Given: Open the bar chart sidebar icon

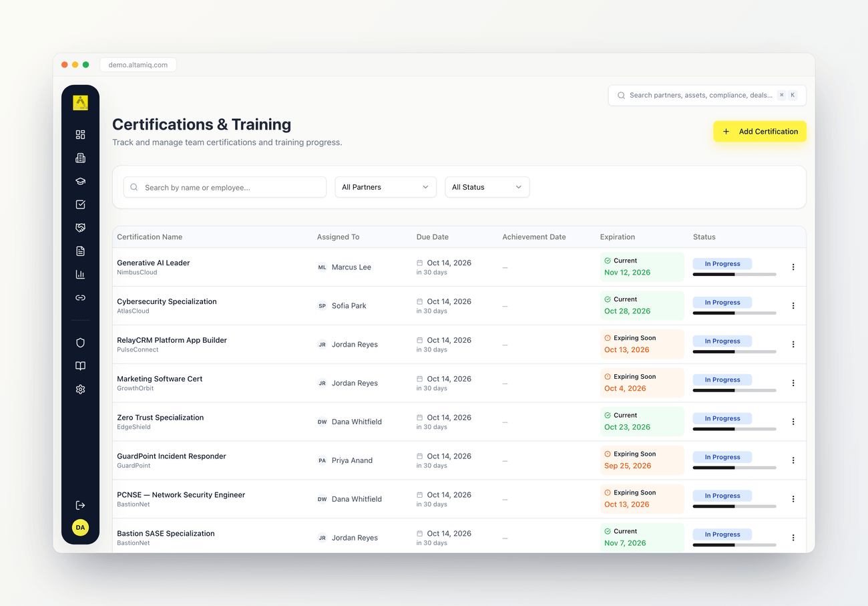Looking at the screenshot, I should pos(80,275).
